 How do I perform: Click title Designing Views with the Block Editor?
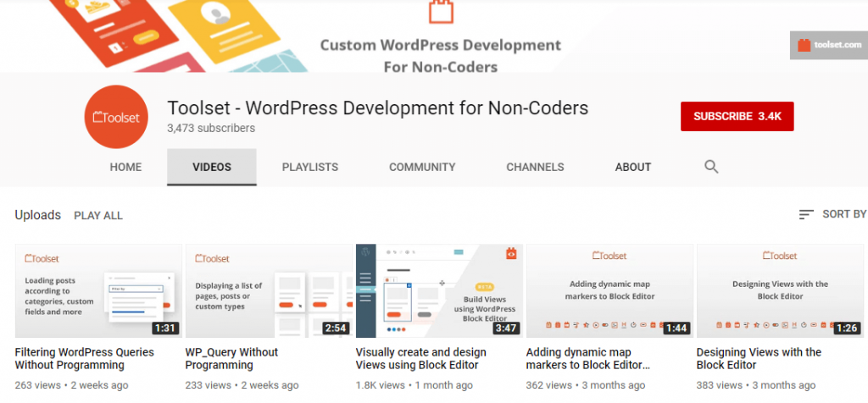tap(759, 359)
